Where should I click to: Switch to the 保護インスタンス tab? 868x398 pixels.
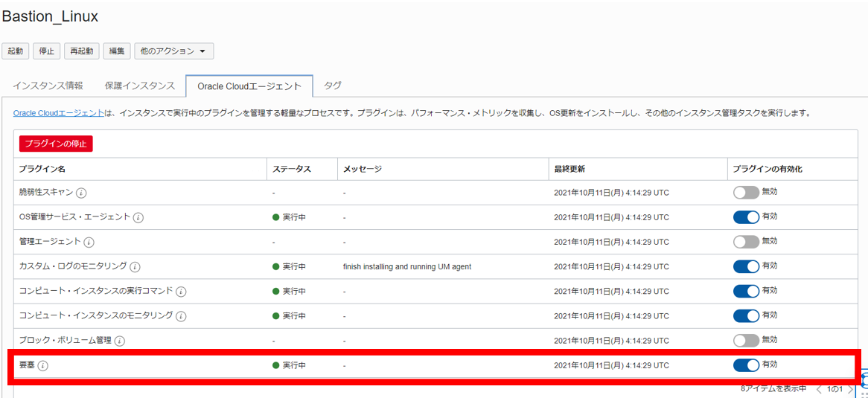[x=139, y=86]
